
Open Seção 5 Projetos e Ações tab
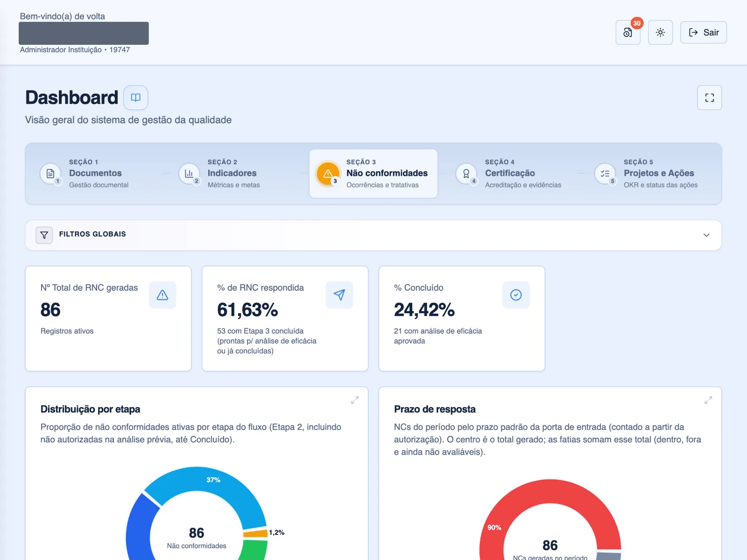point(651,174)
